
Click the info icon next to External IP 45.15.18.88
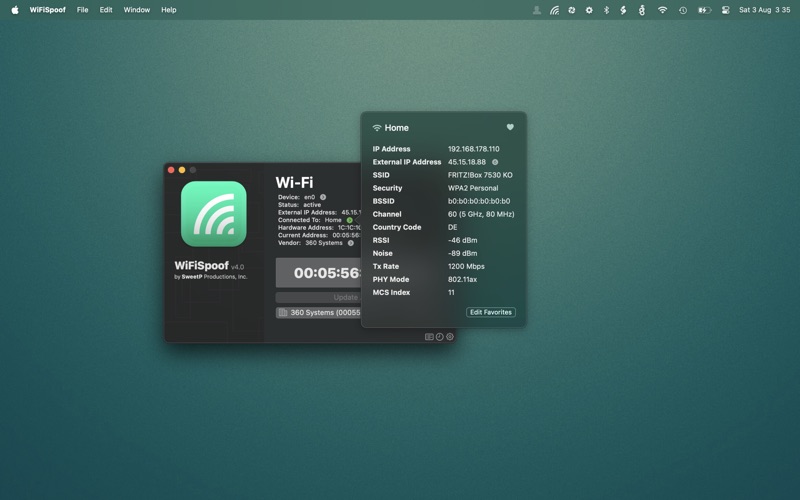click(x=495, y=162)
